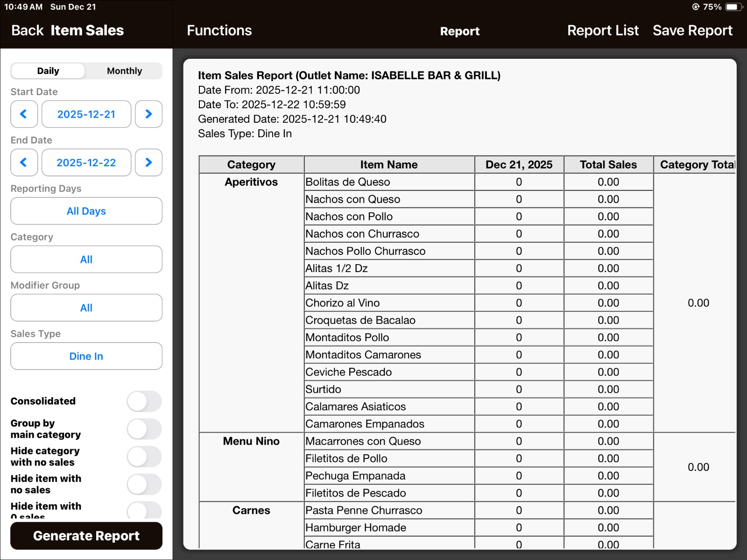This screenshot has width=747, height=560.
Task: Change the Sales Type from Dine In
Action: (86, 356)
